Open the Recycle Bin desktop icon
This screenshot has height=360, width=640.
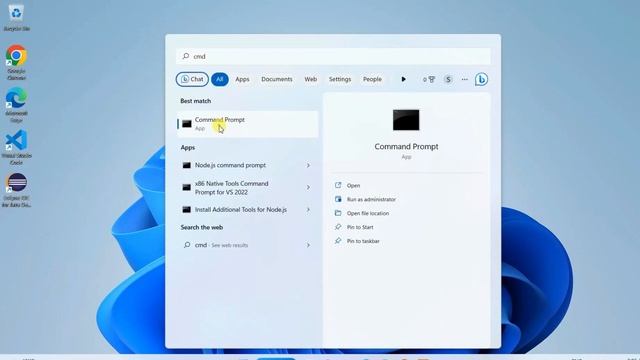[16, 17]
